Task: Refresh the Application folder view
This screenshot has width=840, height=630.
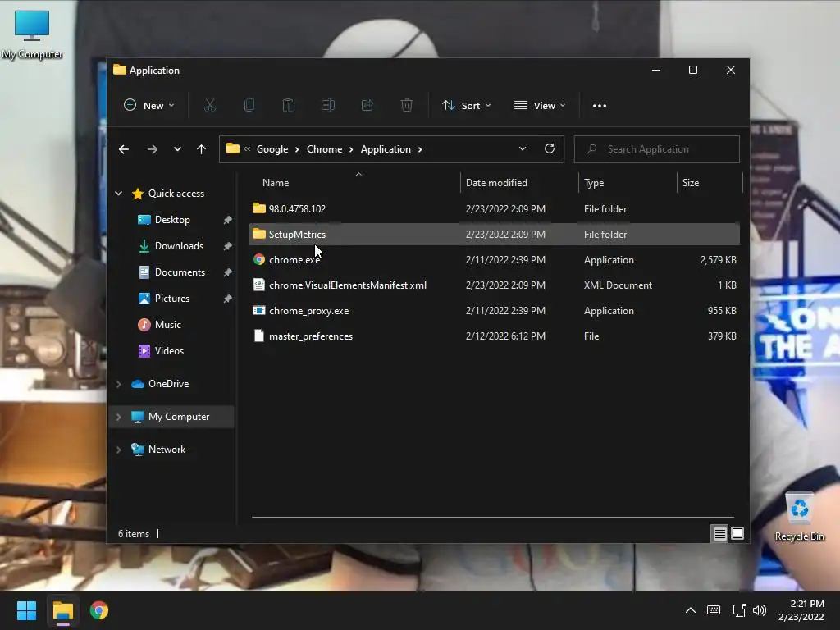Action: tap(550, 149)
